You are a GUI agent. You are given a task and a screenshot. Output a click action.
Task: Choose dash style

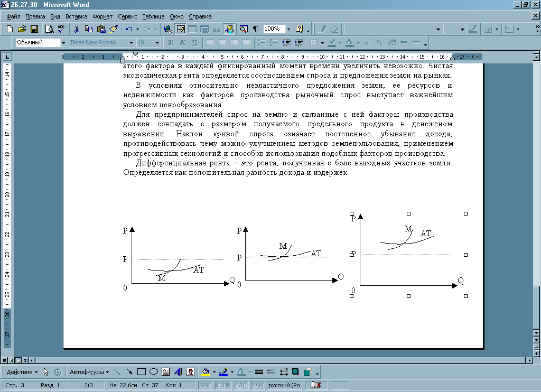(x=271, y=372)
